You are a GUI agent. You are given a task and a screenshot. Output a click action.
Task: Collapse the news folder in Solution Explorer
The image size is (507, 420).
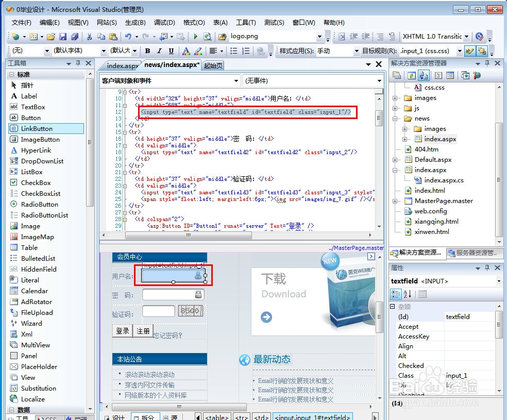(x=395, y=119)
